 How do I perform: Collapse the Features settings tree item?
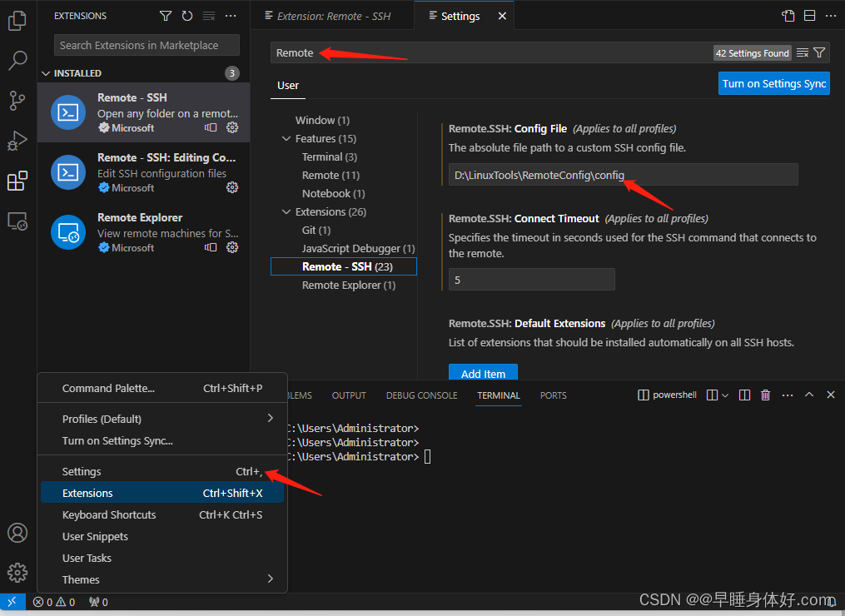[286, 138]
